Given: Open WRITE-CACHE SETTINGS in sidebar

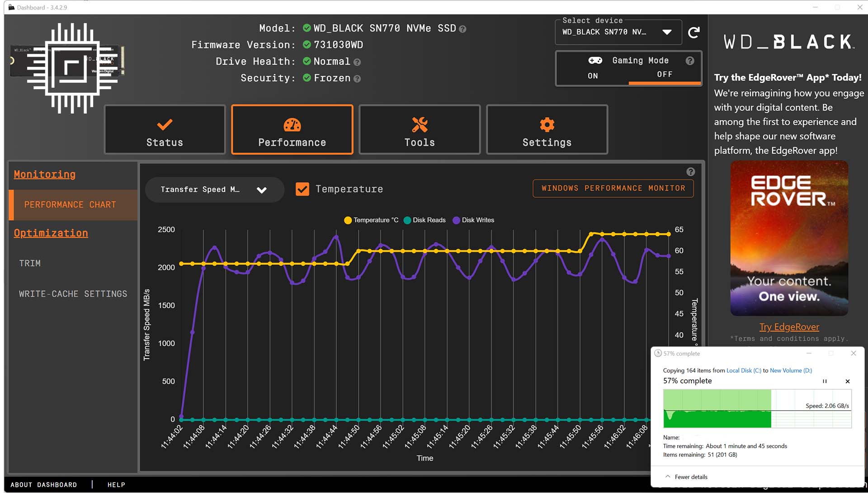Looking at the screenshot, I should tap(73, 294).
